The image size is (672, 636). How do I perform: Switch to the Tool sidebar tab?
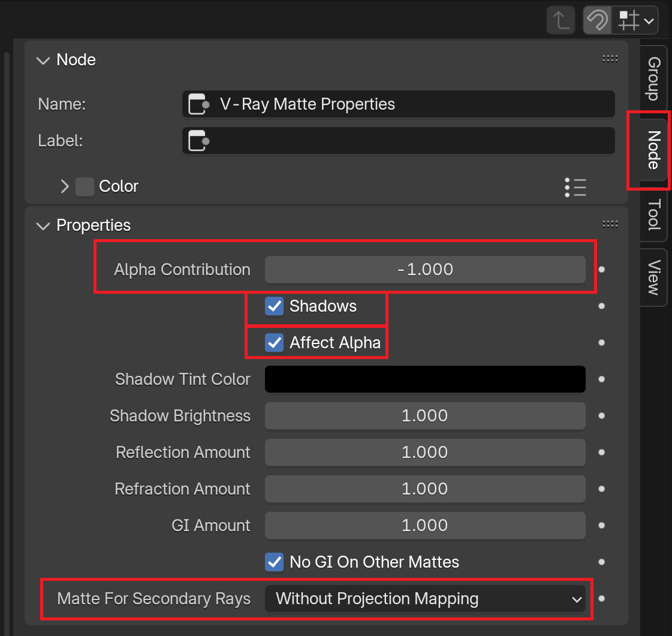(653, 214)
